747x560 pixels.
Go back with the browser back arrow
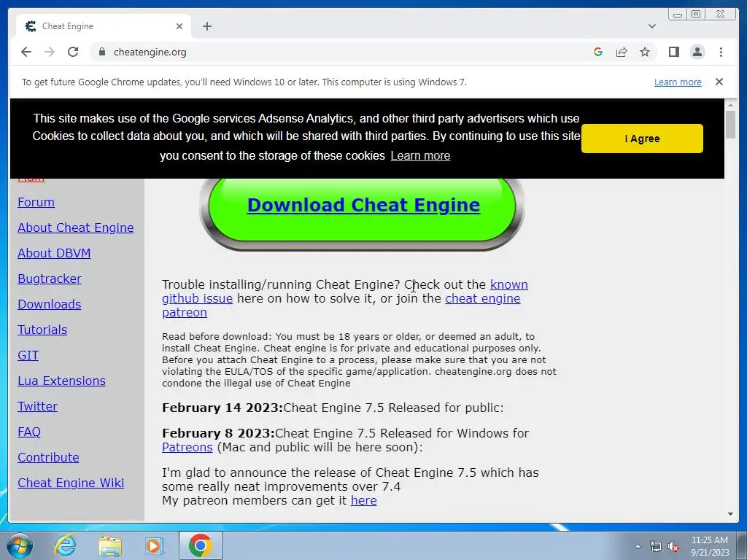coord(26,52)
